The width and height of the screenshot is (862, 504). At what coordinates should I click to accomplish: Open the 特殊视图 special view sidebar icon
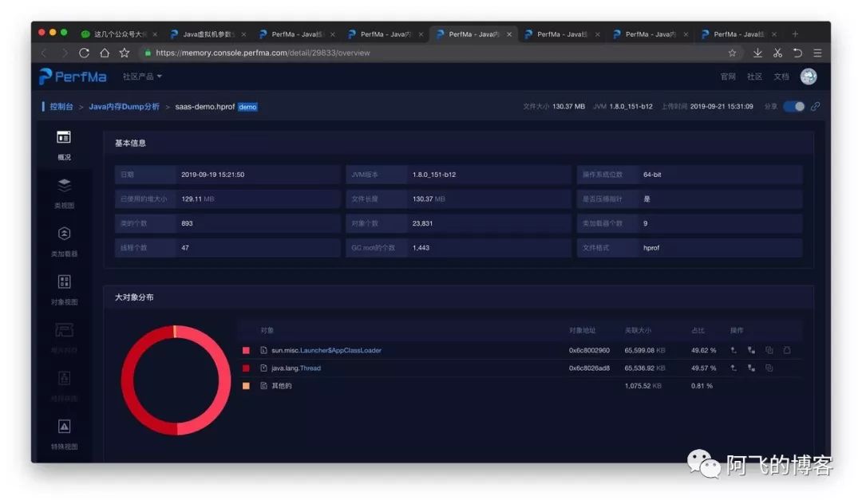coord(64,427)
